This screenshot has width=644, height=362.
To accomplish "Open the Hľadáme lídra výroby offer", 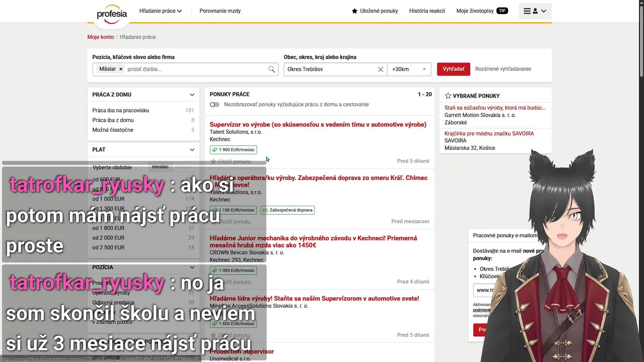I will coord(314,299).
